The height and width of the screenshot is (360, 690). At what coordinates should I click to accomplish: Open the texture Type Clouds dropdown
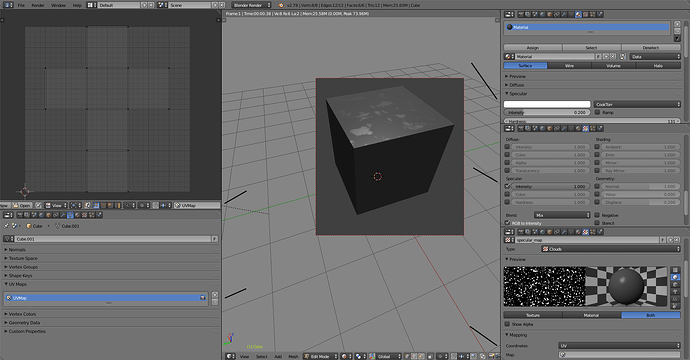pyautogui.click(x=611, y=249)
